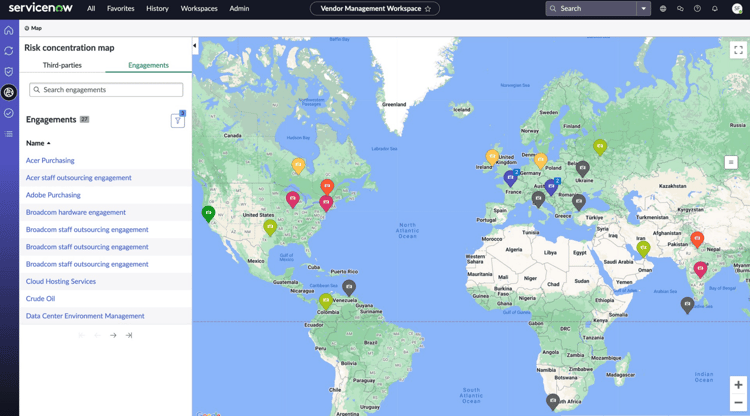Open the help question mark icon

pos(697,9)
